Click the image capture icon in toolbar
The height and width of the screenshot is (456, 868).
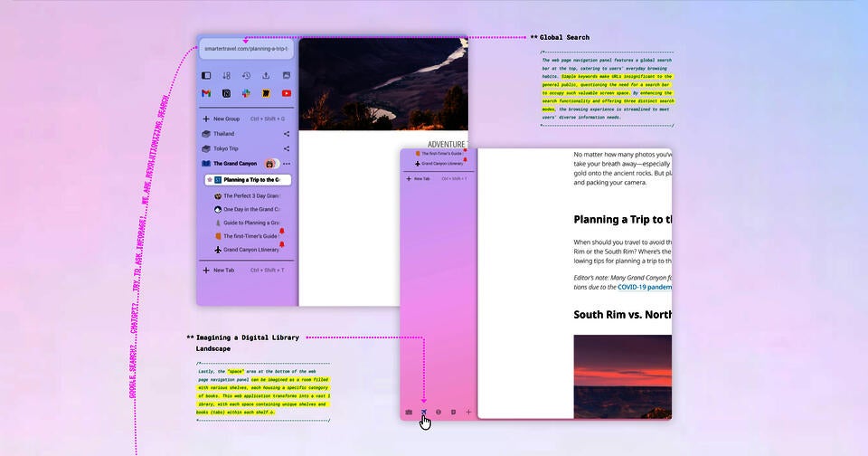point(287,75)
